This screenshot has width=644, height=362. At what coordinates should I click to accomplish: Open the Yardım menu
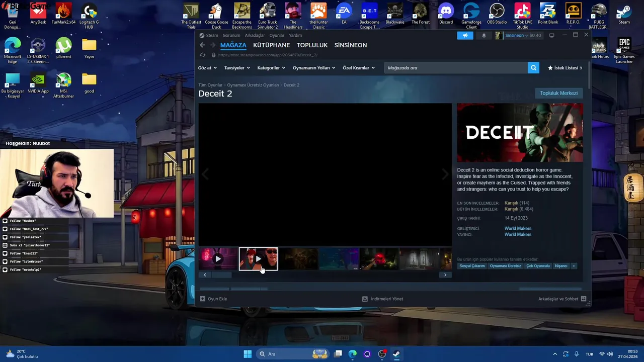tap(295, 35)
